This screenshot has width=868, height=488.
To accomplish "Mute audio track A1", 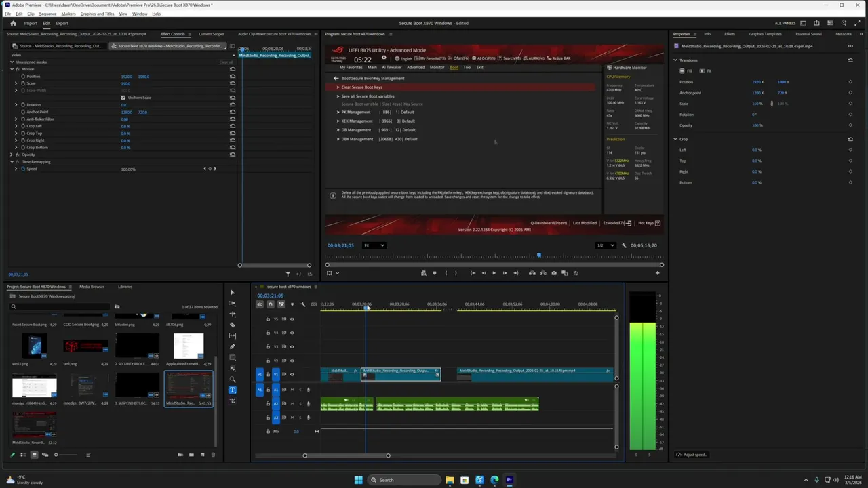I will point(292,390).
